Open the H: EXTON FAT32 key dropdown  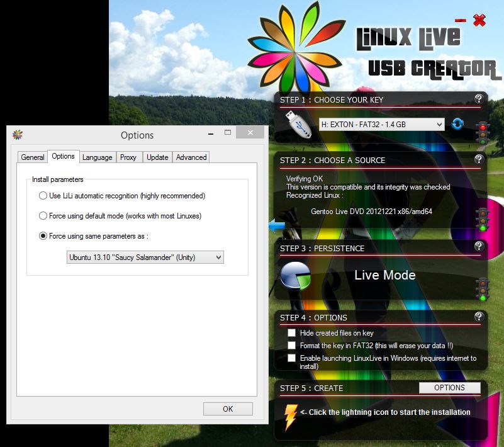point(382,125)
